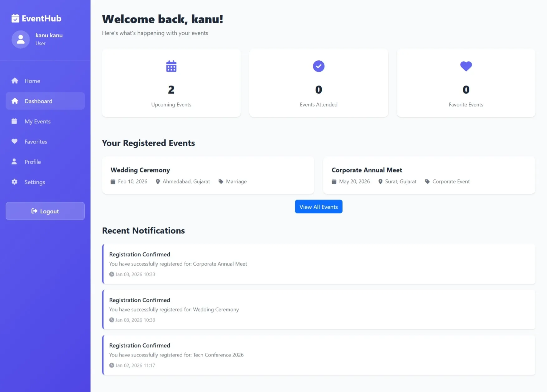This screenshot has height=392, width=547.
Task: Open My Events via calendar icon
Action: pyautogui.click(x=14, y=121)
